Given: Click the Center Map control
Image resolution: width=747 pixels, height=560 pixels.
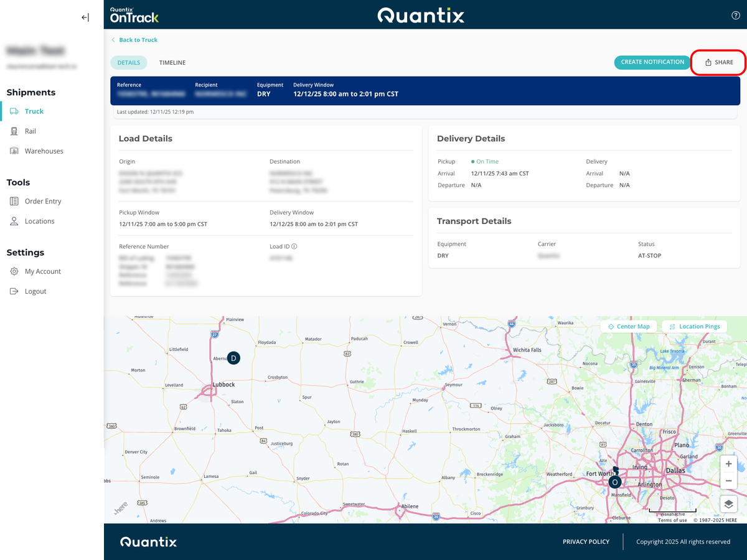Looking at the screenshot, I should pos(629,326).
